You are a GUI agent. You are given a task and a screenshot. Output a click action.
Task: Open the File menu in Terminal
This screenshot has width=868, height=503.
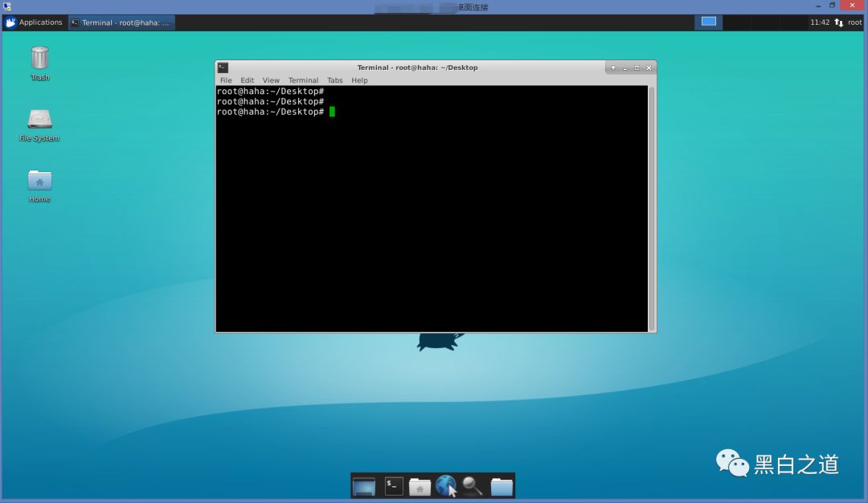pyautogui.click(x=226, y=80)
